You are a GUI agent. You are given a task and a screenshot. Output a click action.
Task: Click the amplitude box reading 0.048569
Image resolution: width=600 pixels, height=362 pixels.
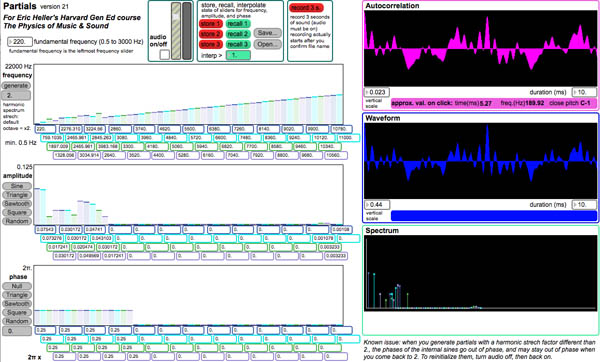point(89,256)
